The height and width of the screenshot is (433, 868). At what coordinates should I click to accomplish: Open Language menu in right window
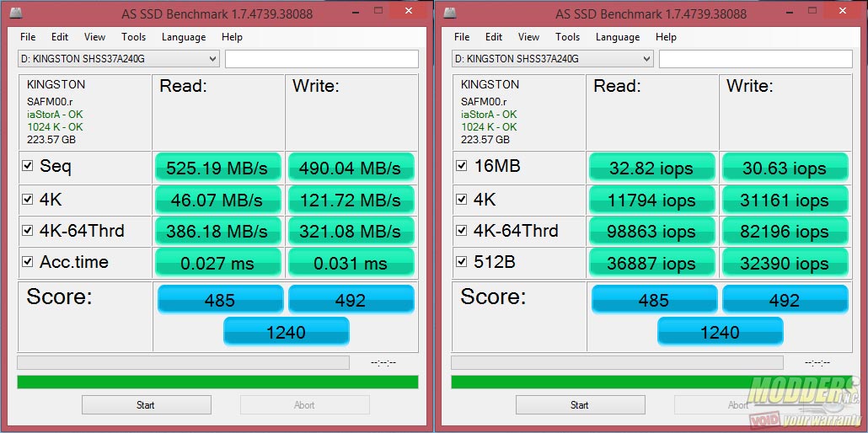618,37
